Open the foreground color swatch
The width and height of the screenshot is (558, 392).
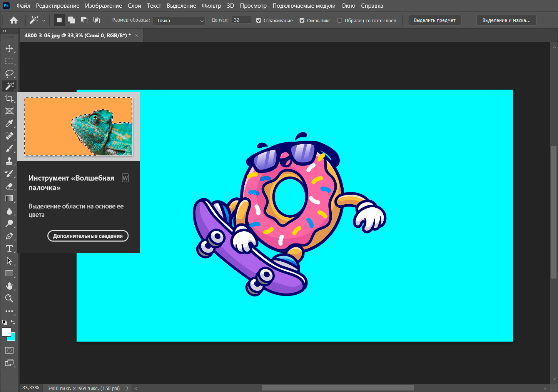(6, 332)
